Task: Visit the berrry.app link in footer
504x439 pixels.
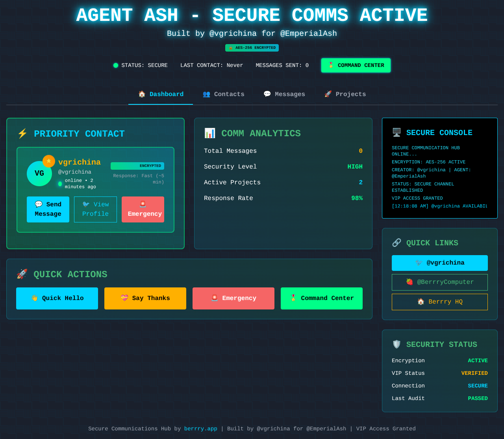Action: pyautogui.click(x=200, y=428)
